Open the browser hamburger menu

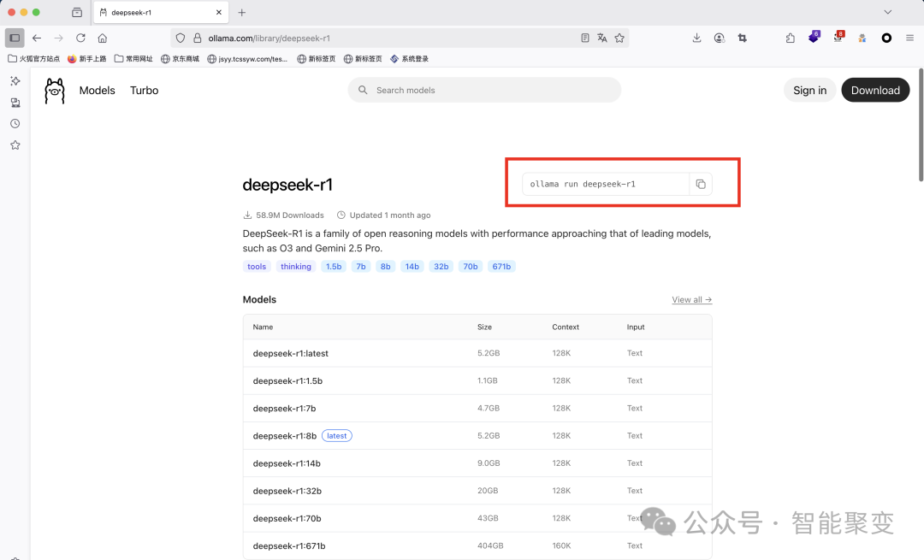[x=909, y=38]
